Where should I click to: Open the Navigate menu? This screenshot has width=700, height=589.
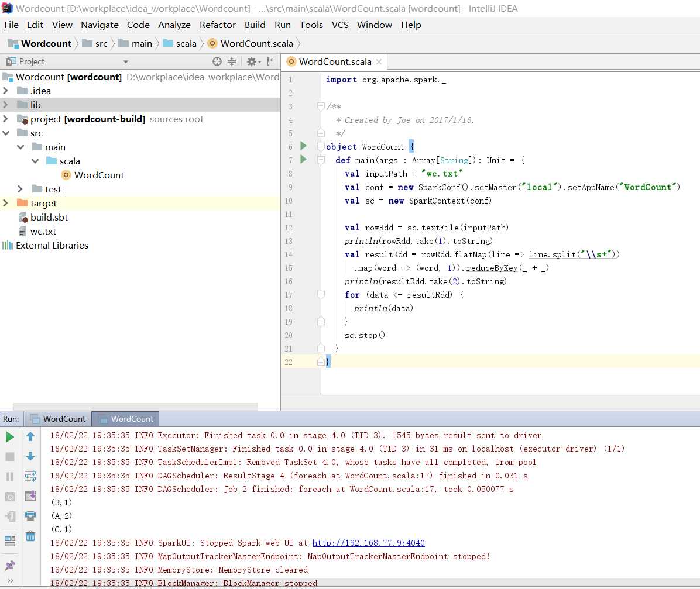click(99, 25)
